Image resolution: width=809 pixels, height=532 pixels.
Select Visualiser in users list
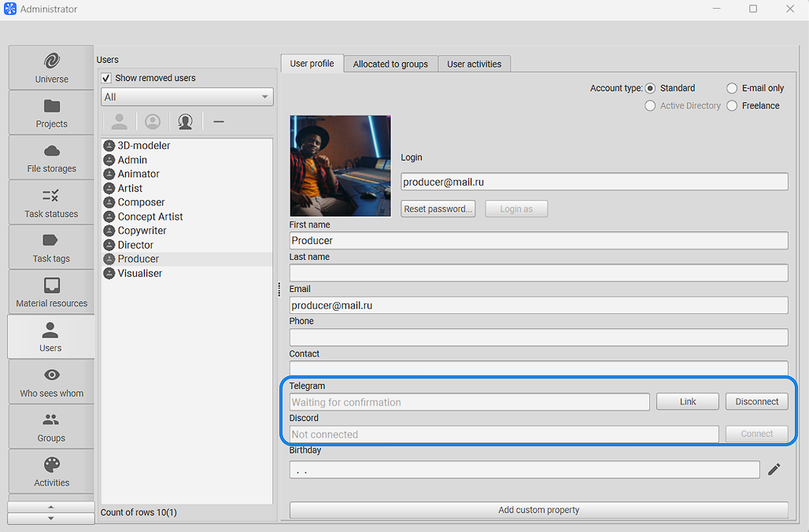(x=187, y=274)
